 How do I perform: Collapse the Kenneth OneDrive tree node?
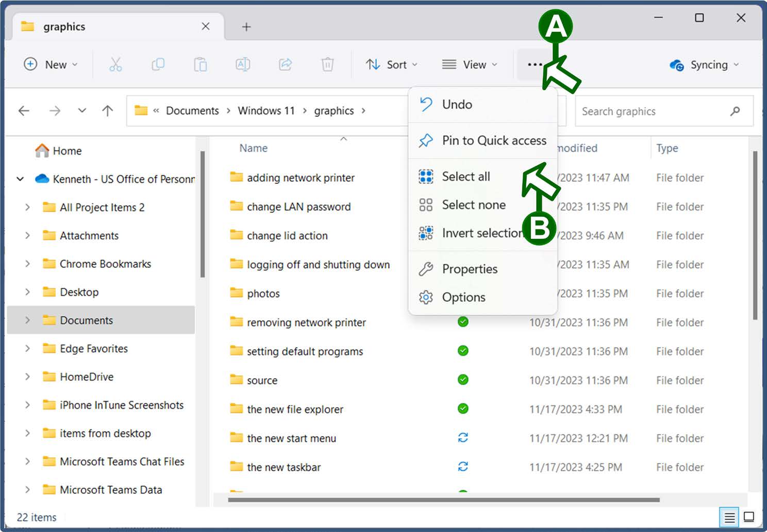pyautogui.click(x=20, y=179)
